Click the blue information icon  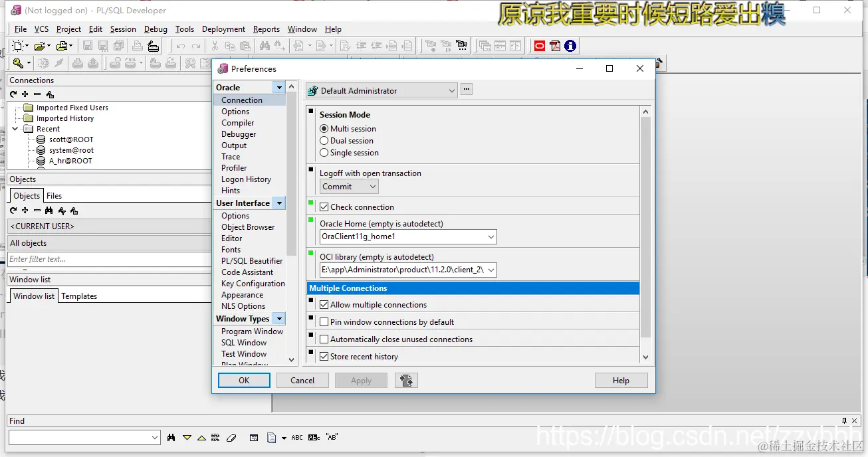(x=570, y=46)
